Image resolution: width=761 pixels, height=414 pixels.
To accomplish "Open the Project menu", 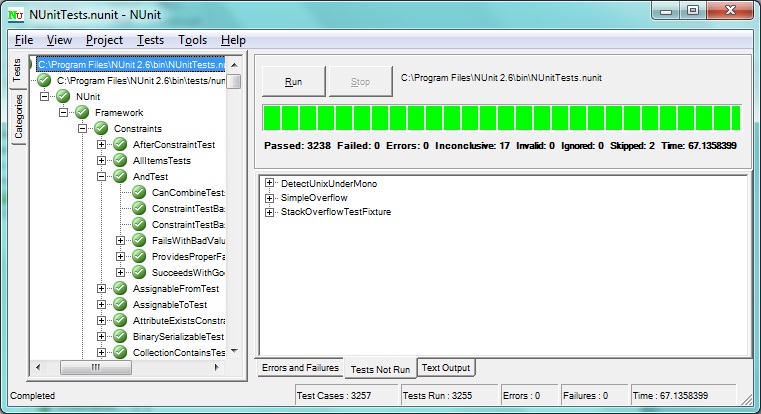I will pos(104,40).
